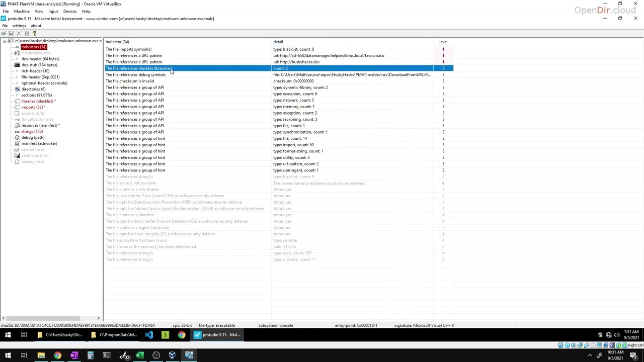This screenshot has width=644, height=362.
Task: Open VirtualBox Devices menu
Action: point(70,11)
